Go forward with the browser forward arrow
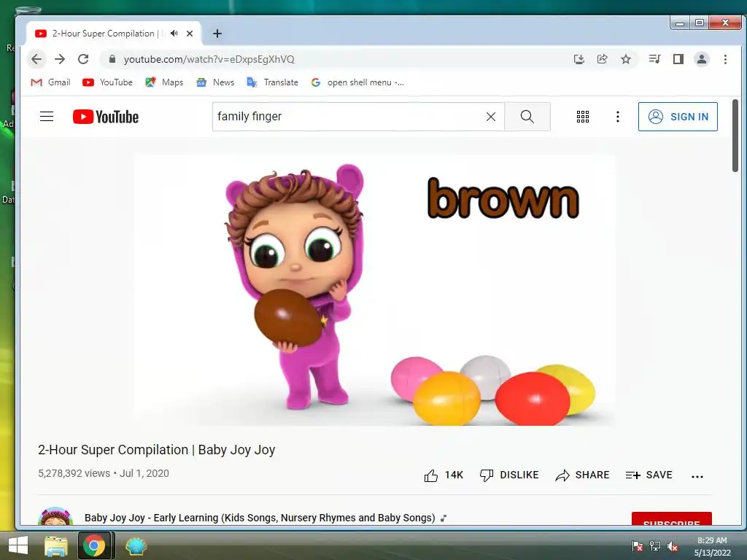Image resolution: width=747 pixels, height=560 pixels. coord(60,59)
